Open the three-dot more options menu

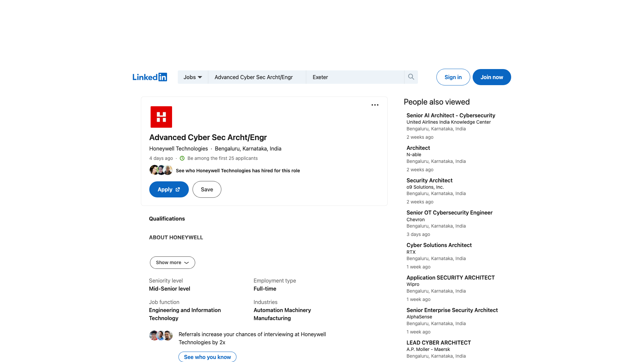(x=375, y=105)
